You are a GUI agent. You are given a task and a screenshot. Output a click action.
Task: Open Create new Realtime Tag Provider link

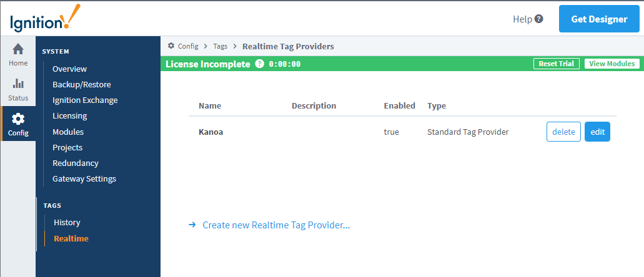[x=277, y=225]
